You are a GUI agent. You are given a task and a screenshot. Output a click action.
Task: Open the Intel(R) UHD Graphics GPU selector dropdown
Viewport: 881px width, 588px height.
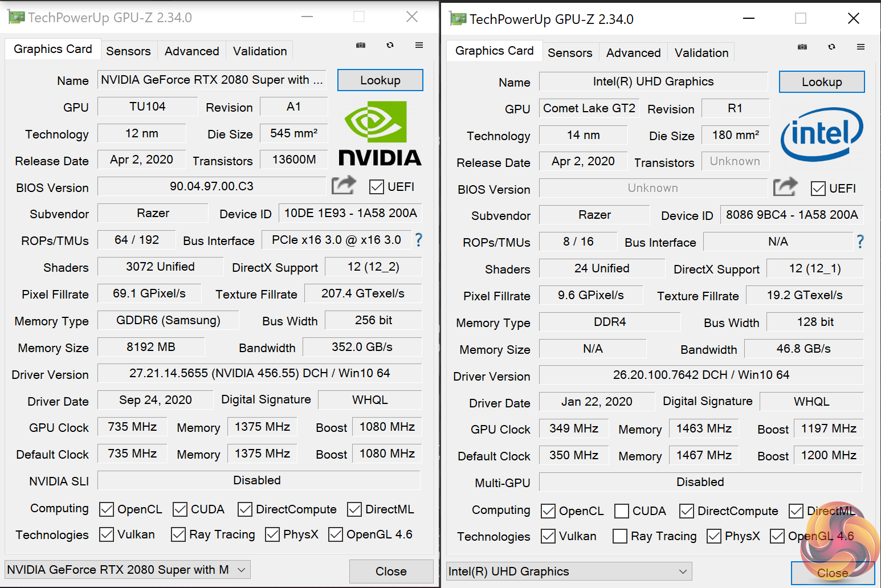pyautogui.click(x=569, y=571)
